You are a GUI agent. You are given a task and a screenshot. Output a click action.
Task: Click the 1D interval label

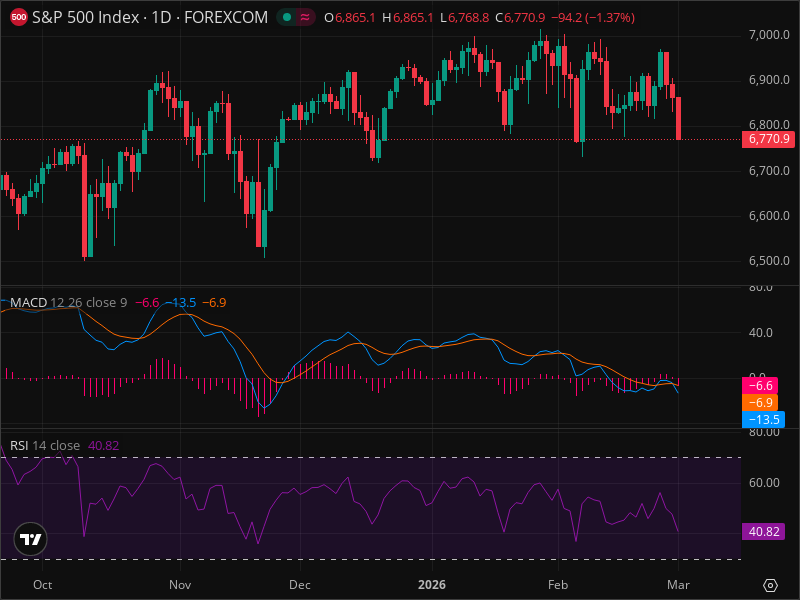click(x=161, y=17)
